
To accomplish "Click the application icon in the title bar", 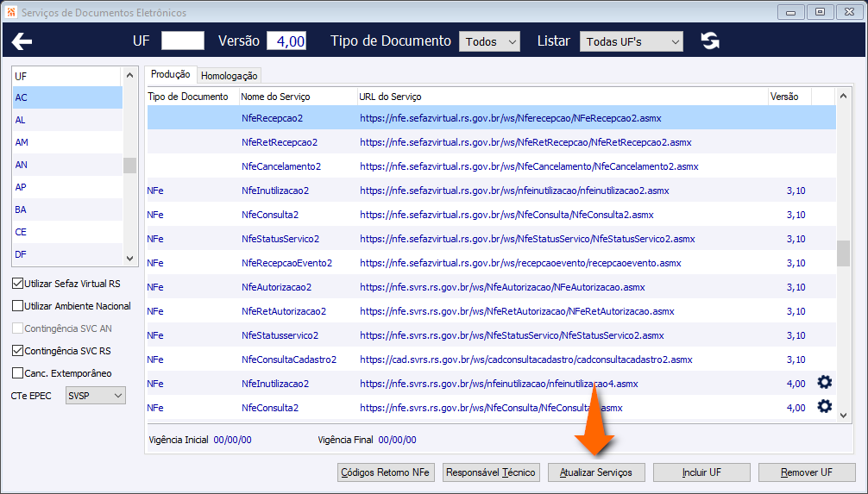I will (11, 12).
